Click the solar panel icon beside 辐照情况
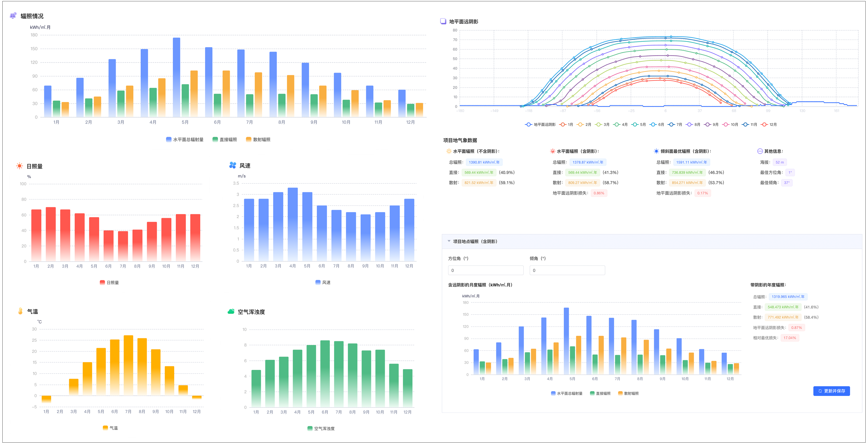 click(x=13, y=15)
